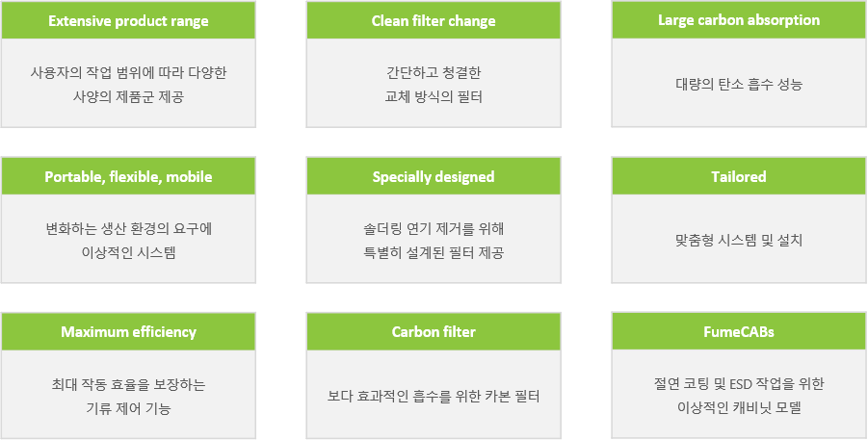Select the 대량의 탄소 흡수 성능 text
The width and height of the screenshot is (868, 440).
coord(739,85)
